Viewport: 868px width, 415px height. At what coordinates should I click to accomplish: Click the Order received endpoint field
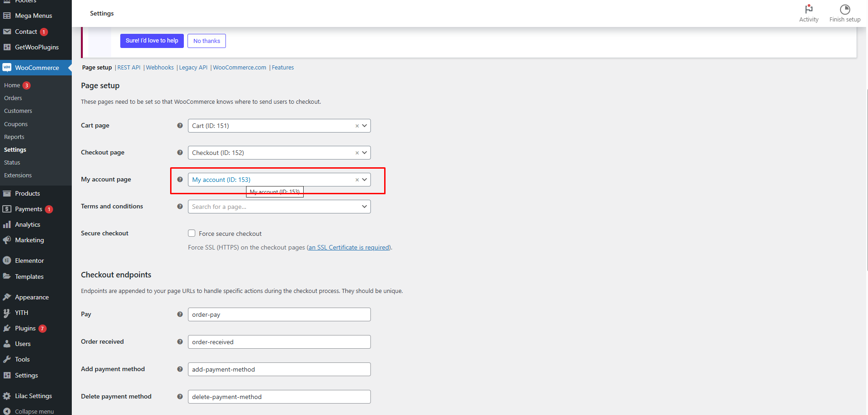[x=279, y=342]
